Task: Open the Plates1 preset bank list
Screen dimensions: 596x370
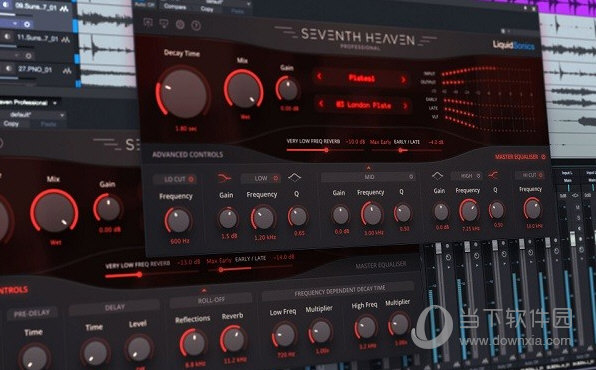Action: [361, 78]
